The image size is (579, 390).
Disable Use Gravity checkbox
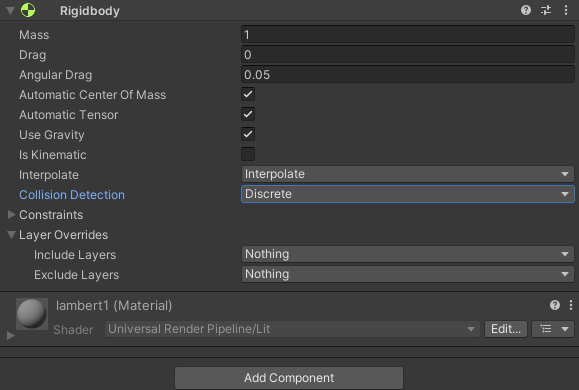click(248, 134)
